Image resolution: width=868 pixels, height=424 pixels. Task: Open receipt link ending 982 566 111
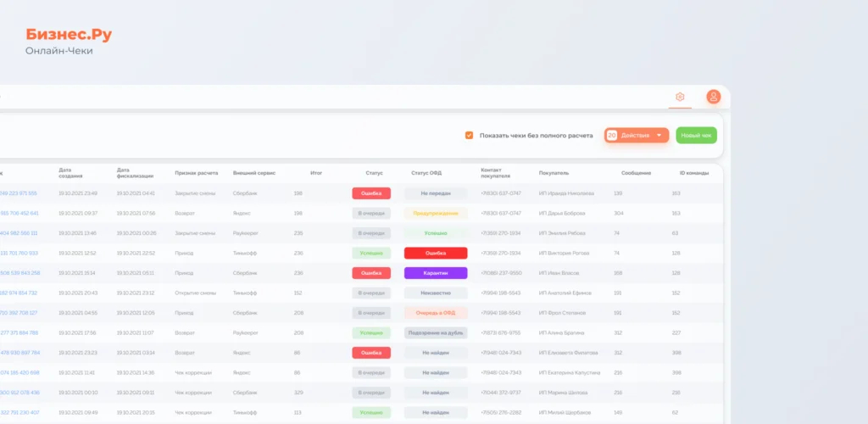(19, 233)
